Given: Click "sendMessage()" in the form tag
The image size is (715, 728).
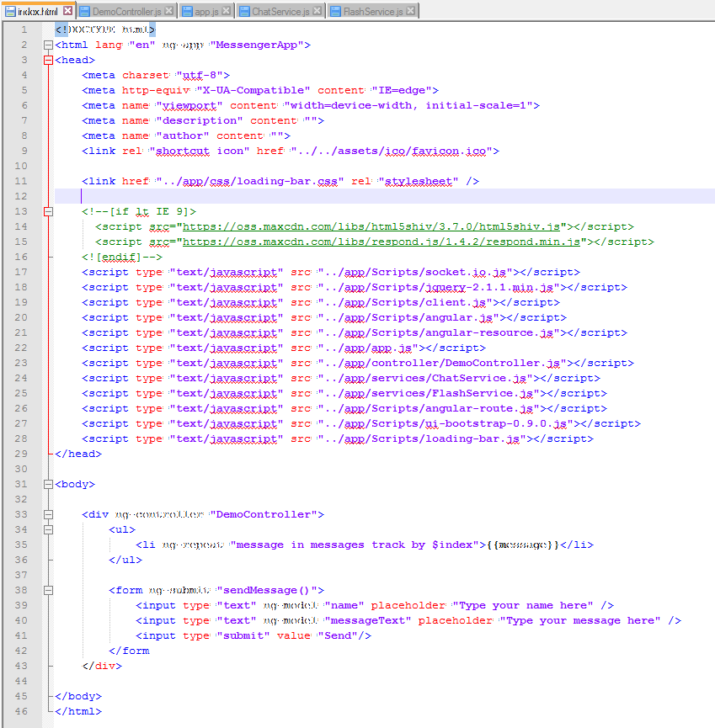Looking at the screenshot, I should [267, 591].
